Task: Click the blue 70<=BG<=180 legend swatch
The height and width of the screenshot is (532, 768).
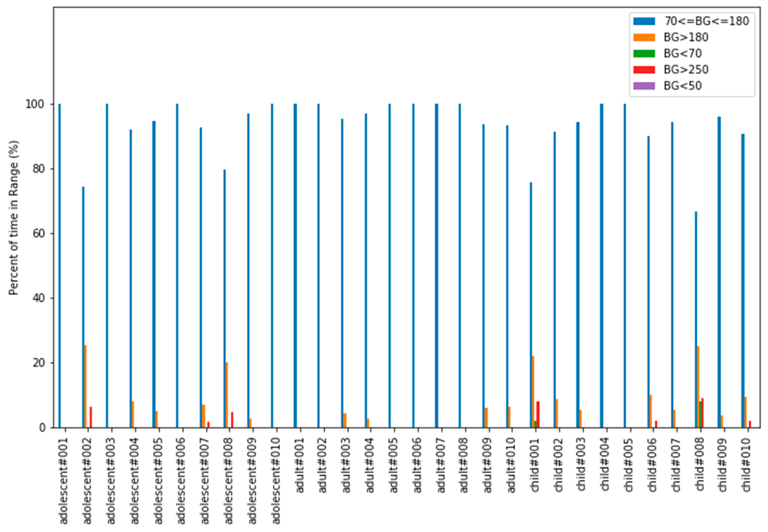Action: (x=644, y=21)
